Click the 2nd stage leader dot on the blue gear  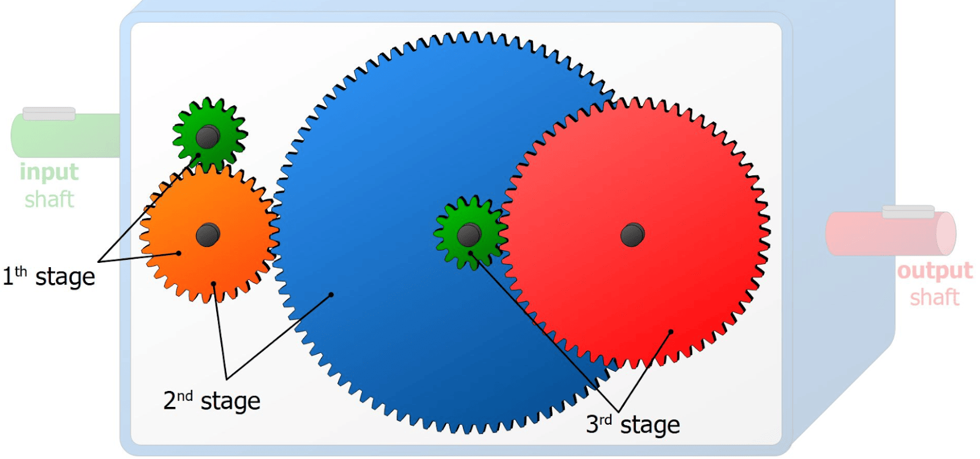(331, 295)
